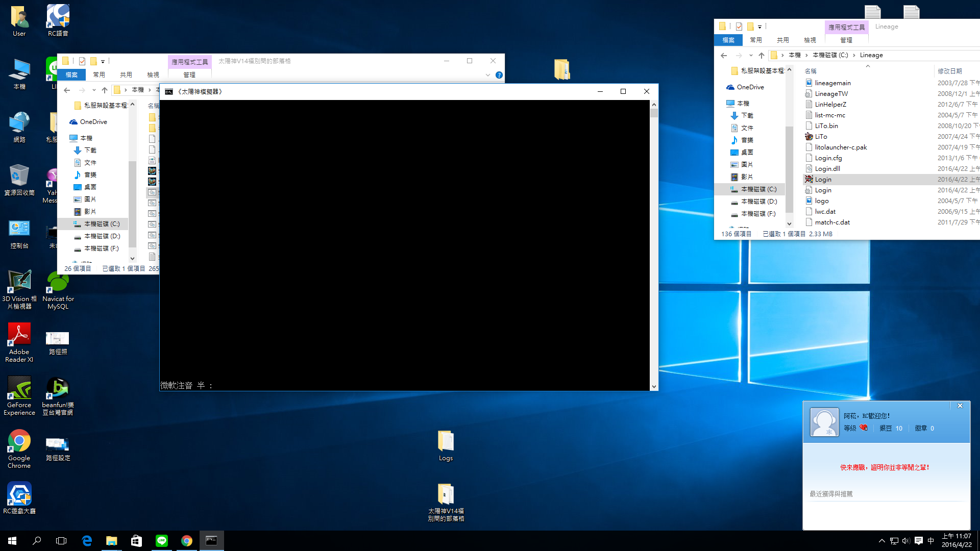Select the LinHelperZ file

(x=830, y=105)
